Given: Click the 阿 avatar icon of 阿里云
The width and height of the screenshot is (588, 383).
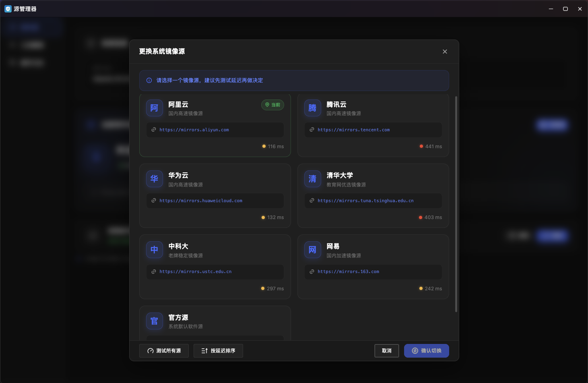Looking at the screenshot, I should [154, 108].
